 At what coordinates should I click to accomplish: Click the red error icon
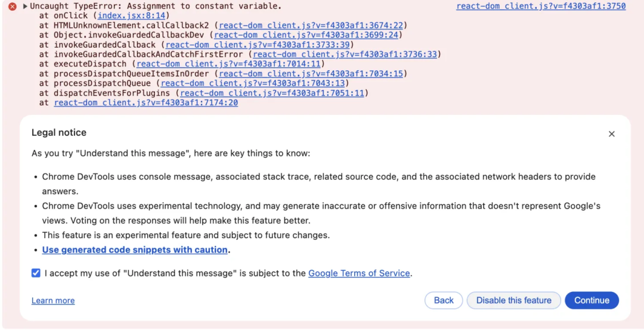point(12,7)
